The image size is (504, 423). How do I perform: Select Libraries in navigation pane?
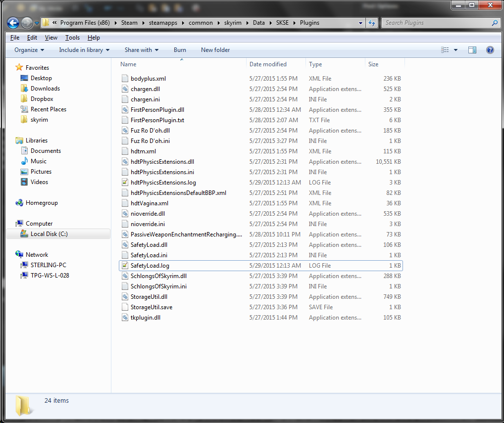(x=36, y=141)
